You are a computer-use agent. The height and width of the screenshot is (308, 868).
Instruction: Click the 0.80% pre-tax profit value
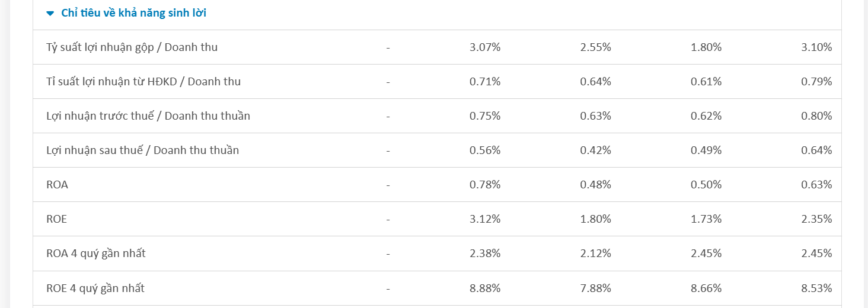click(x=816, y=116)
